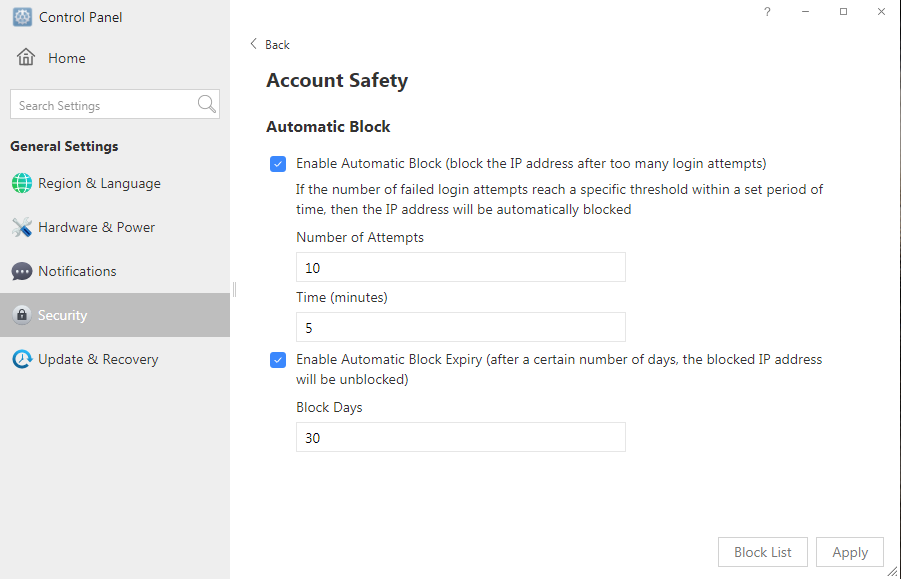
Task: Click the search magnifier icon
Action: (x=206, y=104)
